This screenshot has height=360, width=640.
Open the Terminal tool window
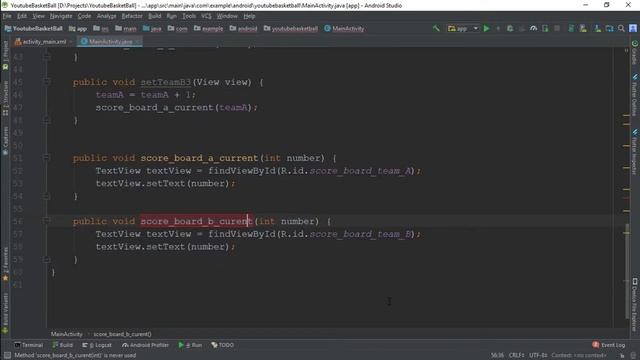point(29,345)
